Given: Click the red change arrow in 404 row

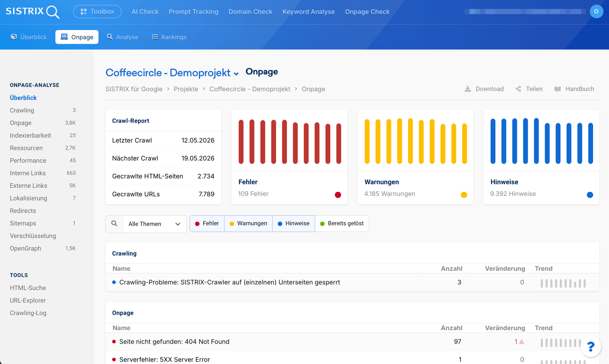Looking at the screenshot, I should [522, 342].
